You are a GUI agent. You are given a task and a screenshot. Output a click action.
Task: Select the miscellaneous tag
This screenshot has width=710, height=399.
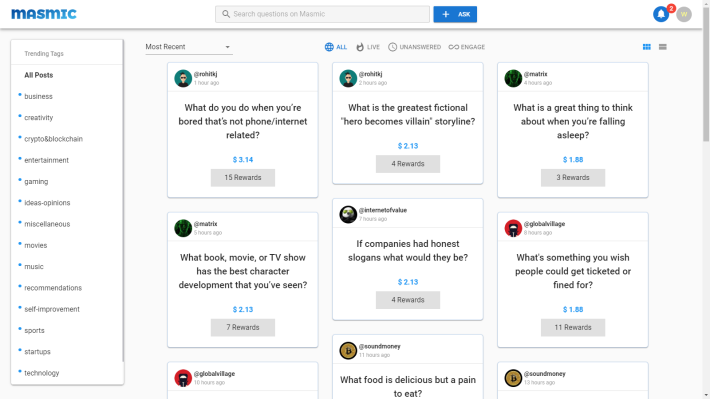click(47, 224)
